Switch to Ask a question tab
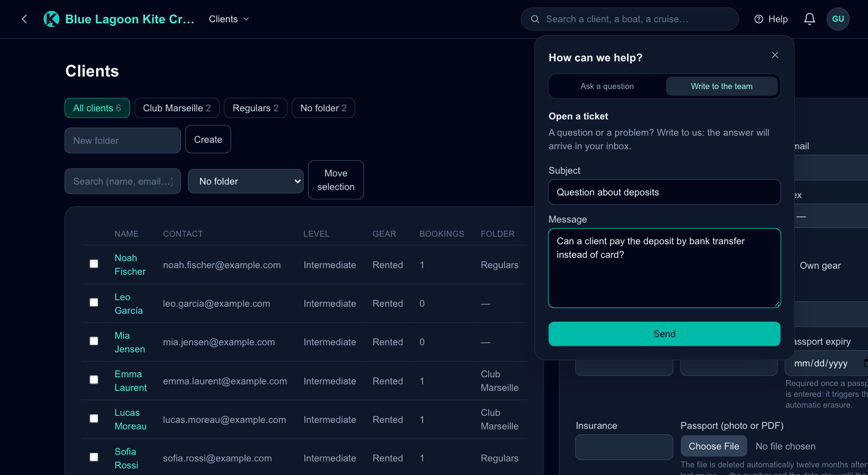The width and height of the screenshot is (868, 475). pos(607,86)
